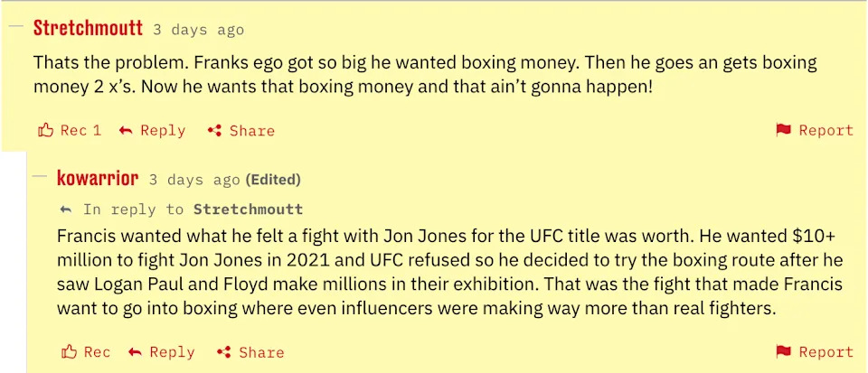Click share icon under kowarrior's comment
868x373 pixels.
(224, 352)
